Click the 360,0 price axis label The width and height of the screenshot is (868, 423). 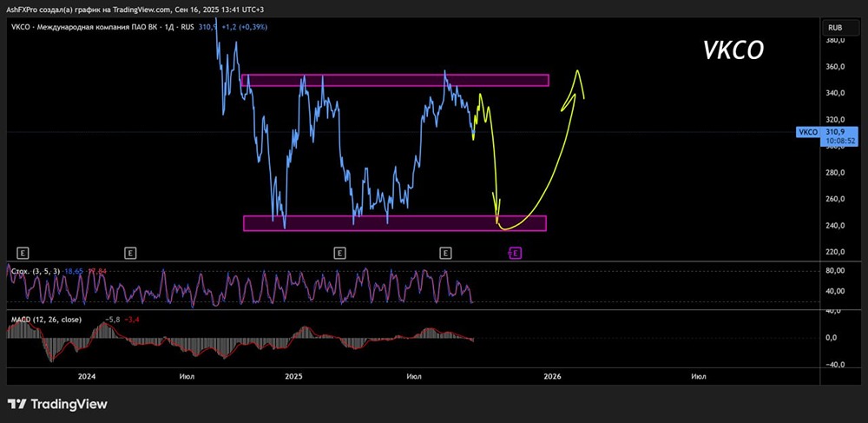[x=835, y=67]
